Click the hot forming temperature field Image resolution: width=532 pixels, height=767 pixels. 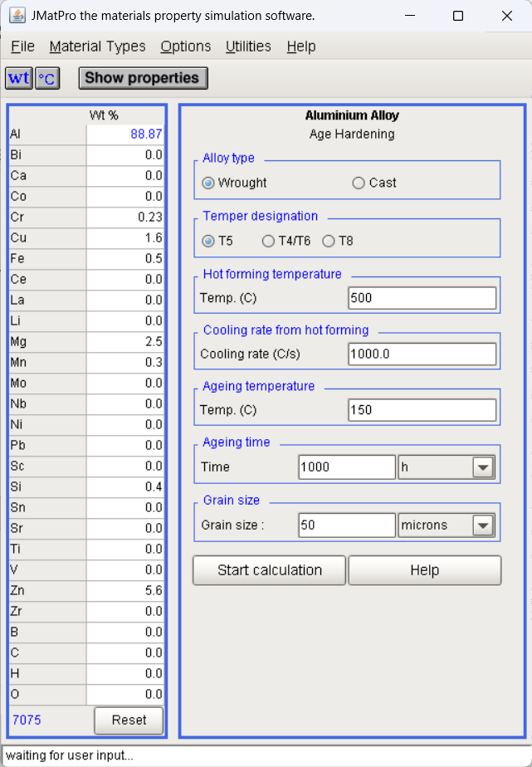pyautogui.click(x=422, y=298)
